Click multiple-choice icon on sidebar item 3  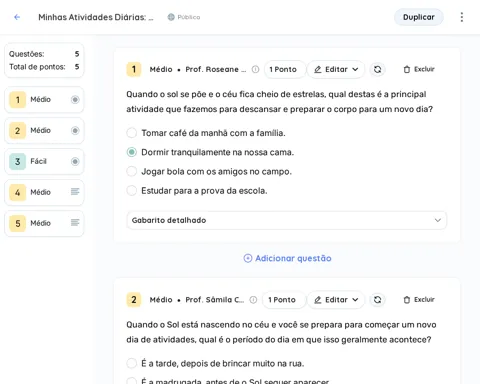click(75, 161)
